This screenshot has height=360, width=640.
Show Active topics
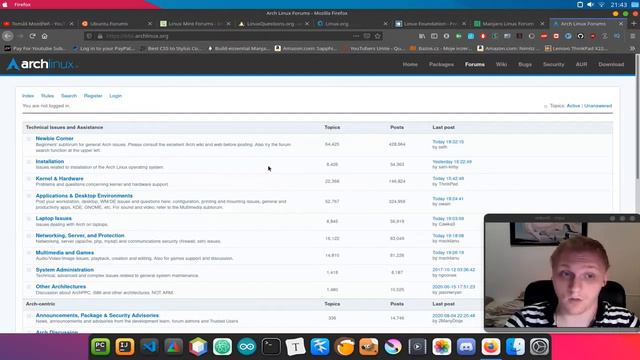(573, 106)
